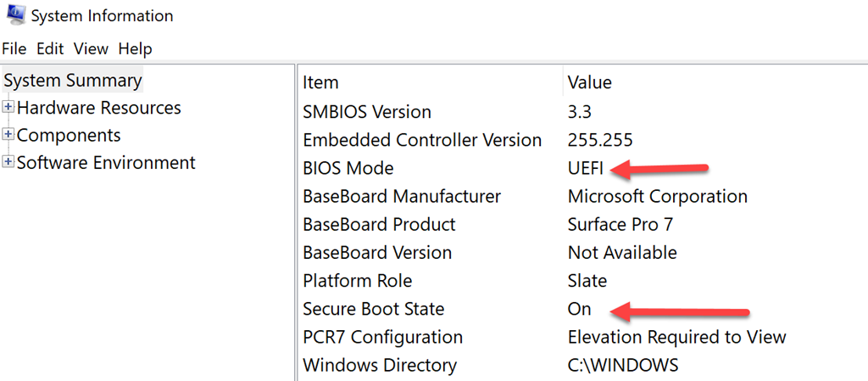
Task: Open the Help menu
Action: pyautogui.click(x=135, y=49)
